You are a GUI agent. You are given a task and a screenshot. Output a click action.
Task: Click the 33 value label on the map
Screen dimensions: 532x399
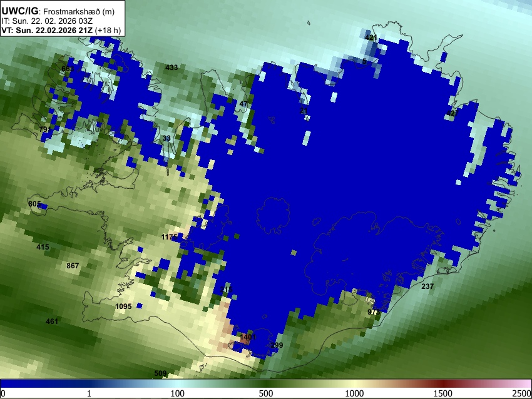pyautogui.click(x=166, y=138)
